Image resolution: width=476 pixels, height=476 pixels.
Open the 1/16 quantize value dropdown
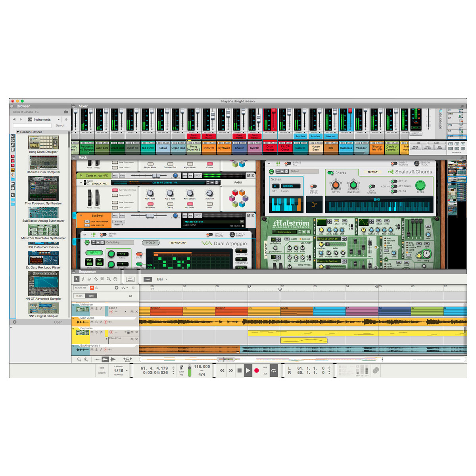(121, 370)
